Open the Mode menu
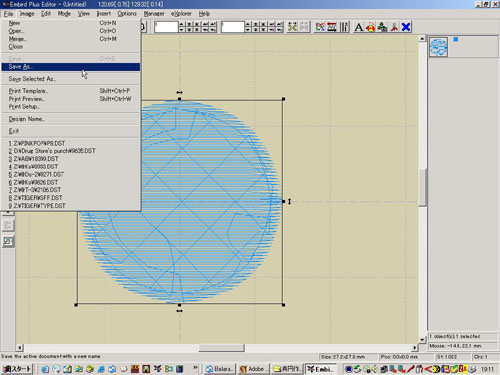Viewport: 500px width, 375px height. click(x=64, y=14)
